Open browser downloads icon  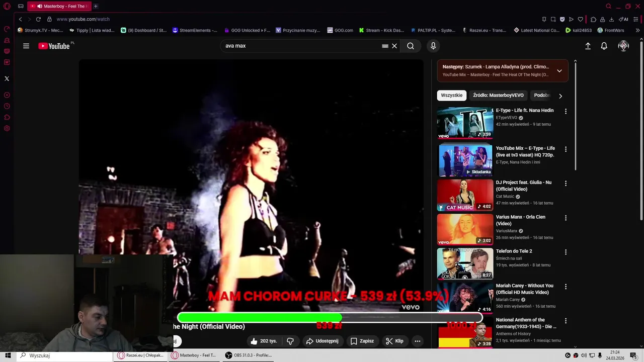pos(611,19)
